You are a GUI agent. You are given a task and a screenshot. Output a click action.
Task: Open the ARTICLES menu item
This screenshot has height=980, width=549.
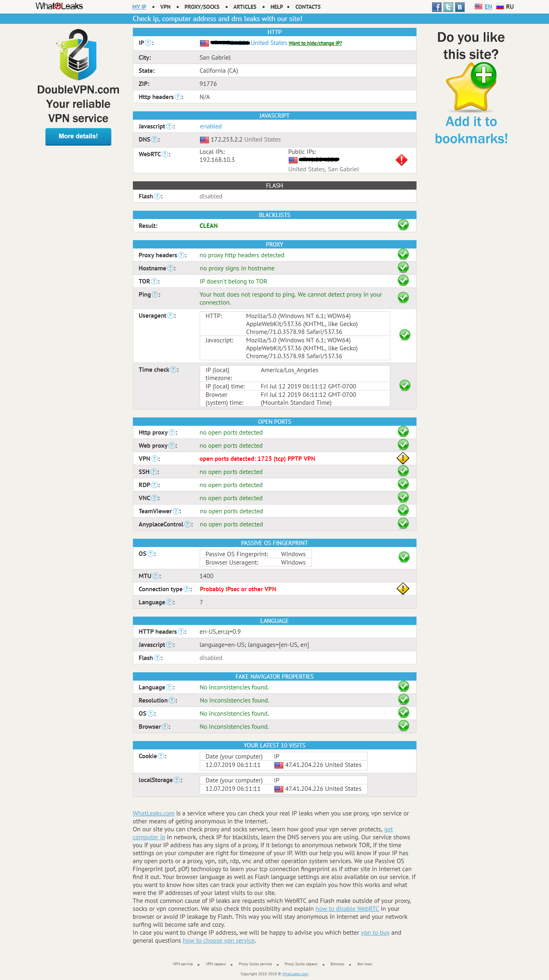245,7
